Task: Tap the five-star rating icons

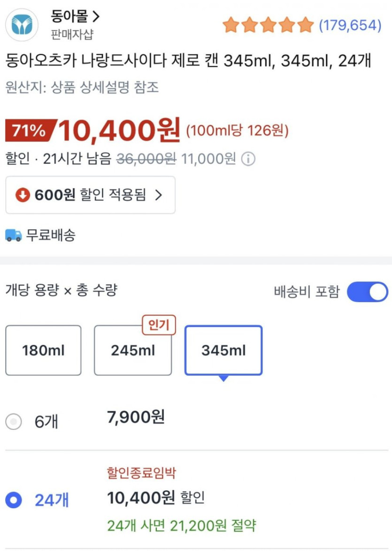Action: [268, 25]
